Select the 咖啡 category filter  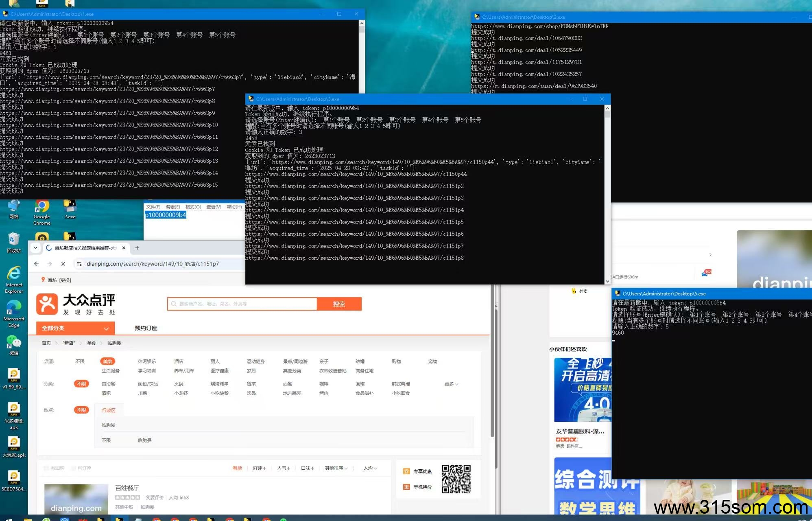pyautogui.click(x=324, y=383)
